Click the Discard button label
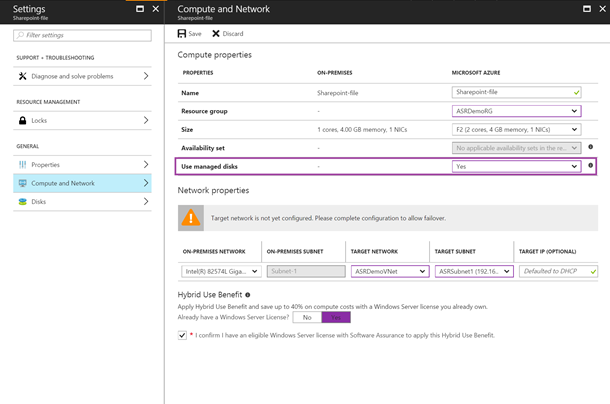Screen dimensions: 610x404 coord(233,34)
